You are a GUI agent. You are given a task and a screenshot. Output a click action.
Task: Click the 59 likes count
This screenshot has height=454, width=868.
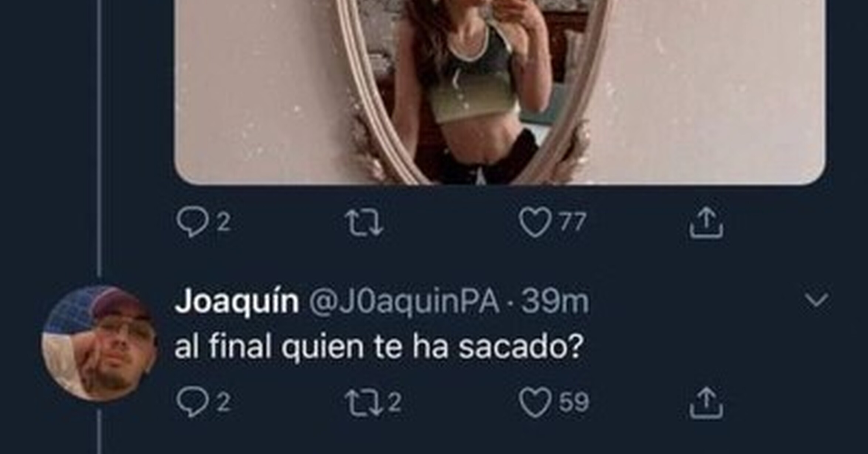[574, 402]
